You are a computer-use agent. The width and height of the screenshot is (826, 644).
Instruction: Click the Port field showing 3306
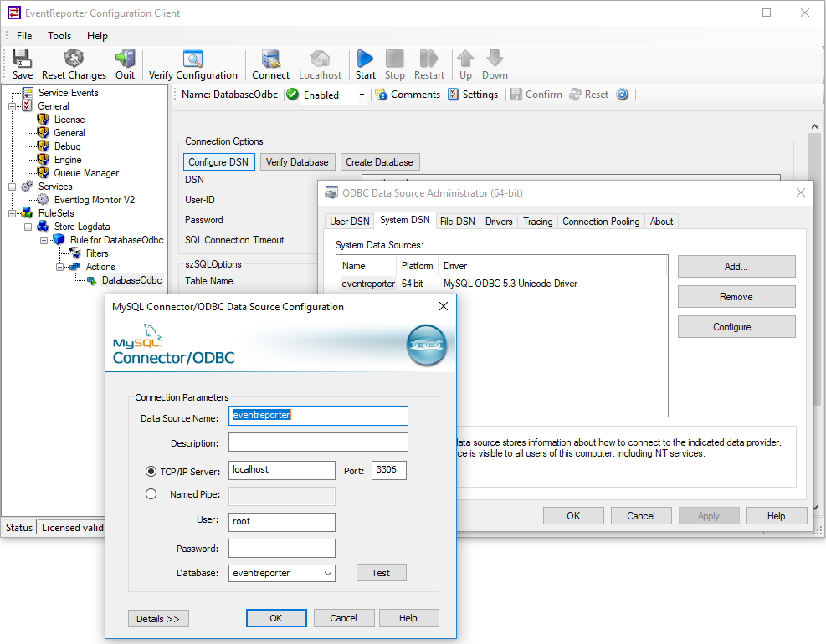tap(389, 470)
